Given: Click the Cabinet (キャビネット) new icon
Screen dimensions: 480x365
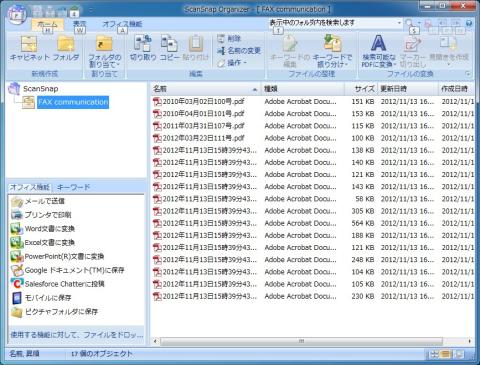Looking at the screenshot, I should tap(29, 49).
